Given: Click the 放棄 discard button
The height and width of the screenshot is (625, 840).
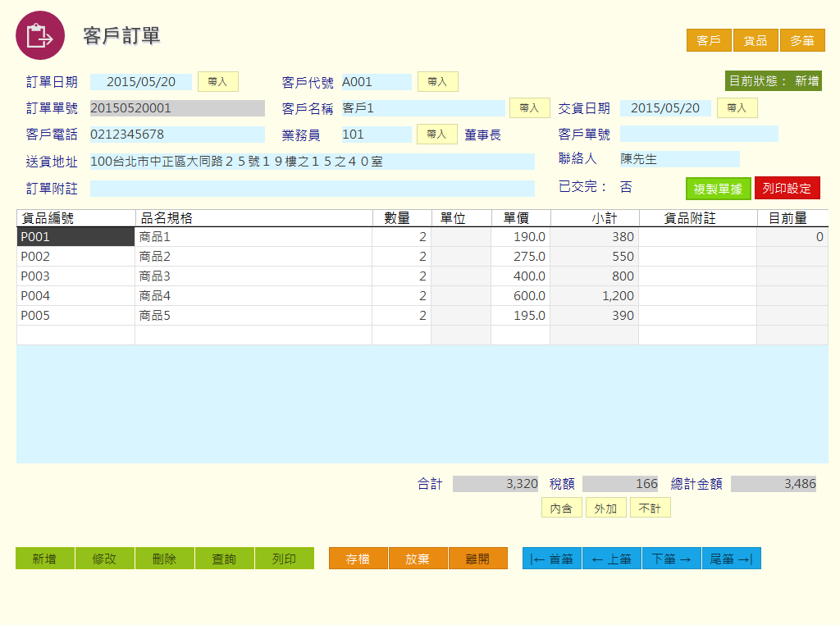Looking at the screenshot, I should pos(418,559).
